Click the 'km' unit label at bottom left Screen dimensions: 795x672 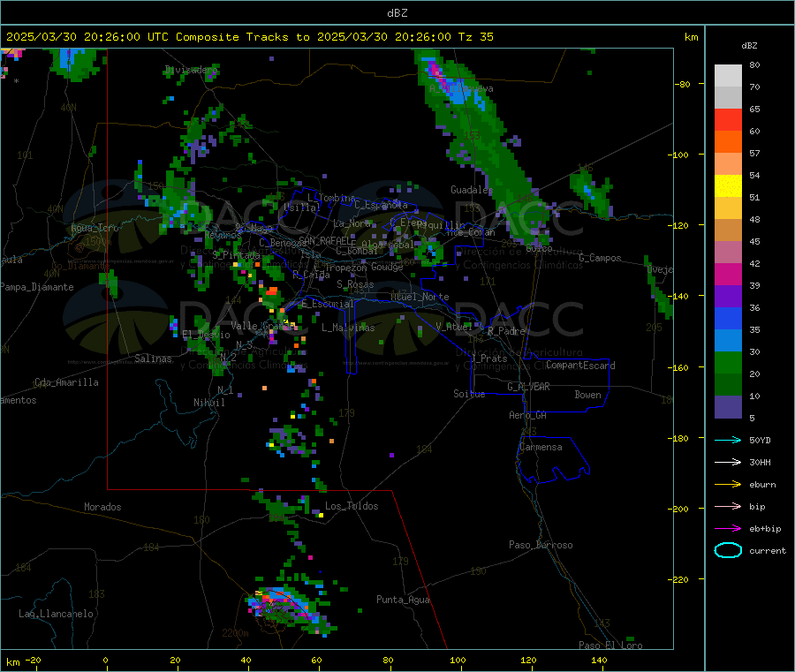click(12, 662)
